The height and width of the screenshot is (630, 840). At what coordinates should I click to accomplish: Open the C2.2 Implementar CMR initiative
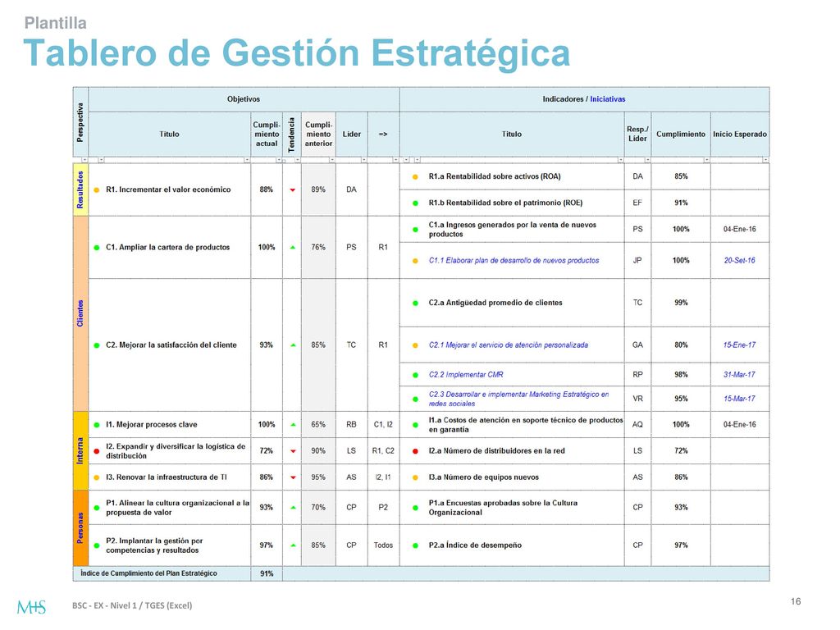(x=466, y=374)
